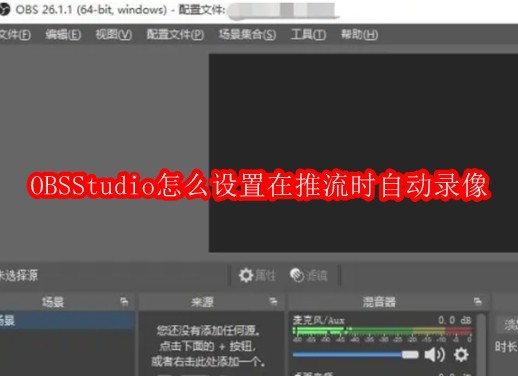Open the 工具(T) menu

[308, 34]
